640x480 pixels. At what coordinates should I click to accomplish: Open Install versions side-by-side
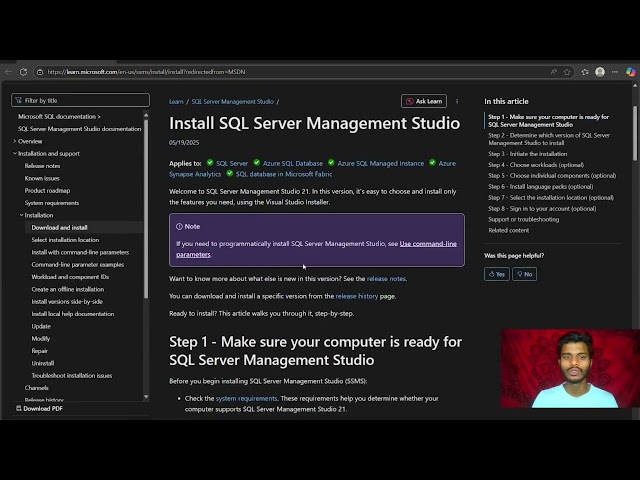[67, 302]
